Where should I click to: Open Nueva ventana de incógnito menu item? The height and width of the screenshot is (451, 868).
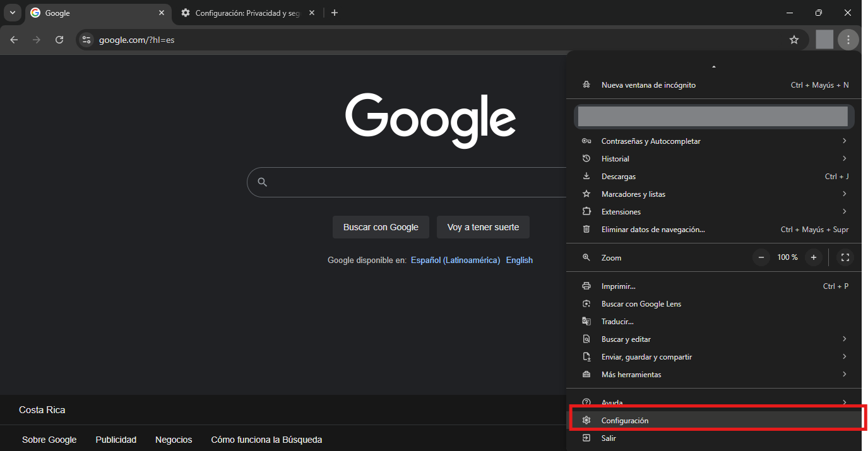714,85
